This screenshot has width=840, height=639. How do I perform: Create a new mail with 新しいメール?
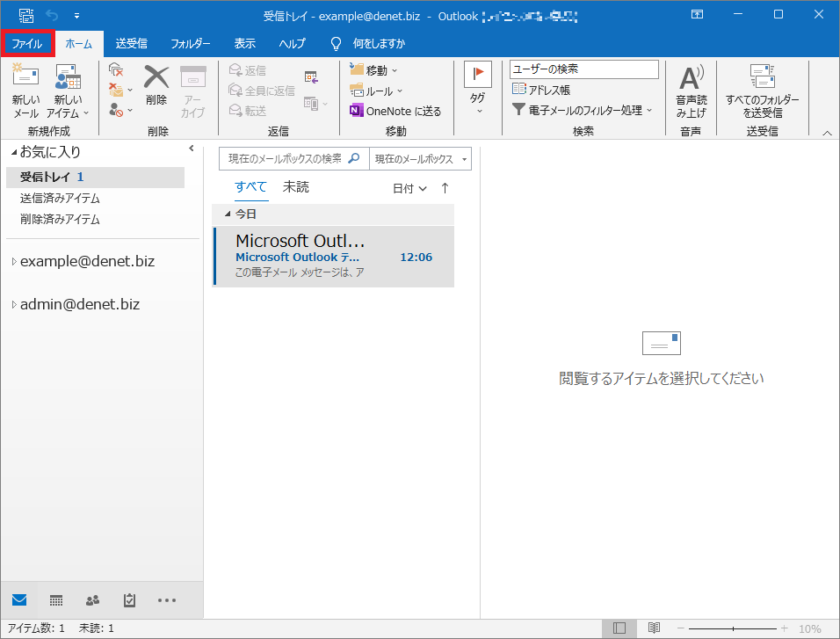[25, 91]
